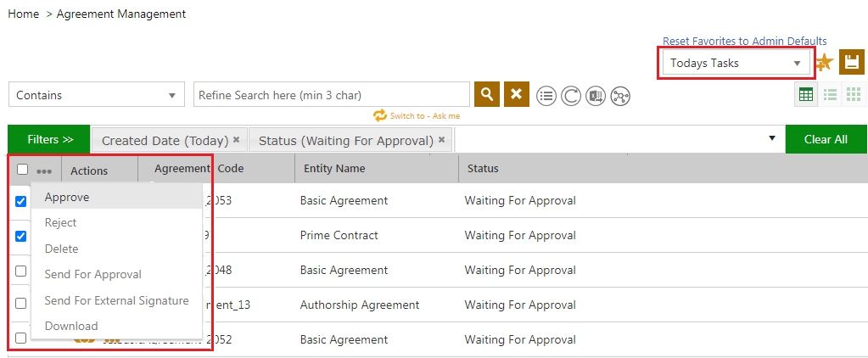Click Reset Favorites to Admin Defaults link
The height and width of the screenshot is (358, 868).
[x=744, y=41]
